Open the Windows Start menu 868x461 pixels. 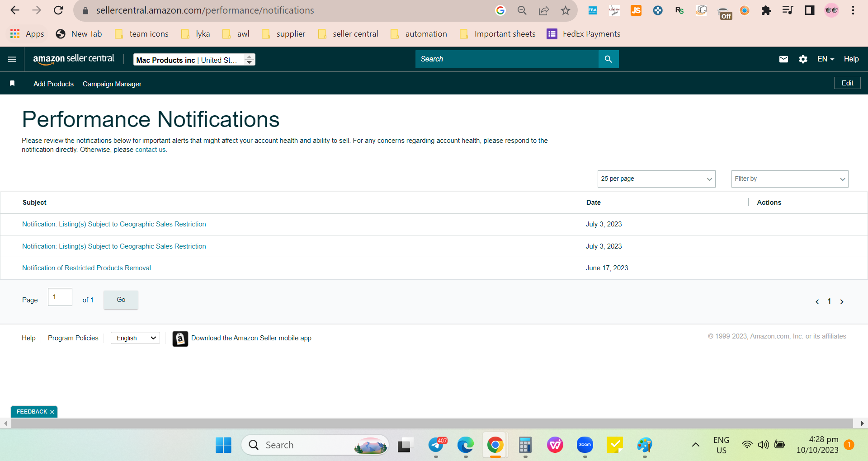[x=223, y=445]
